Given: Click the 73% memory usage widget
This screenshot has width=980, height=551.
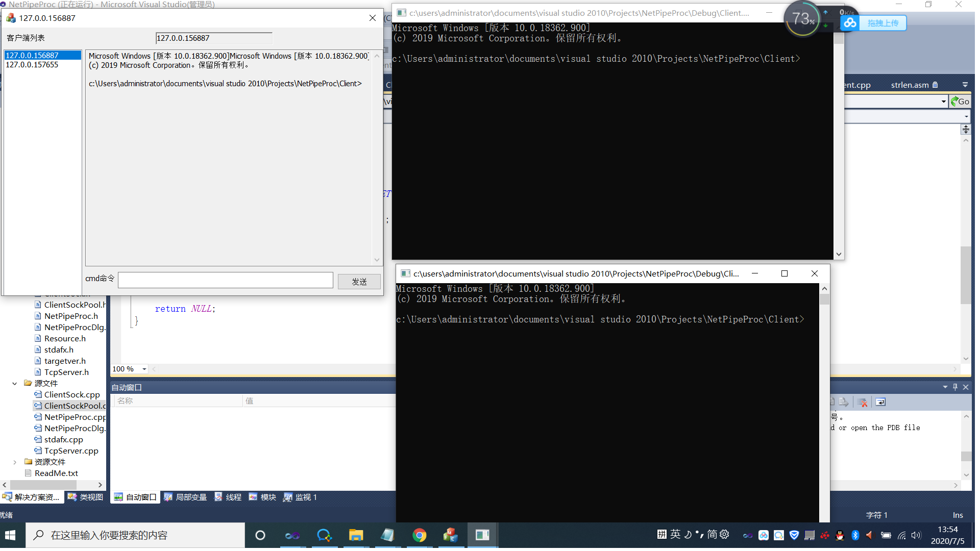Looking at the screenshot, I should click(802, 19).
